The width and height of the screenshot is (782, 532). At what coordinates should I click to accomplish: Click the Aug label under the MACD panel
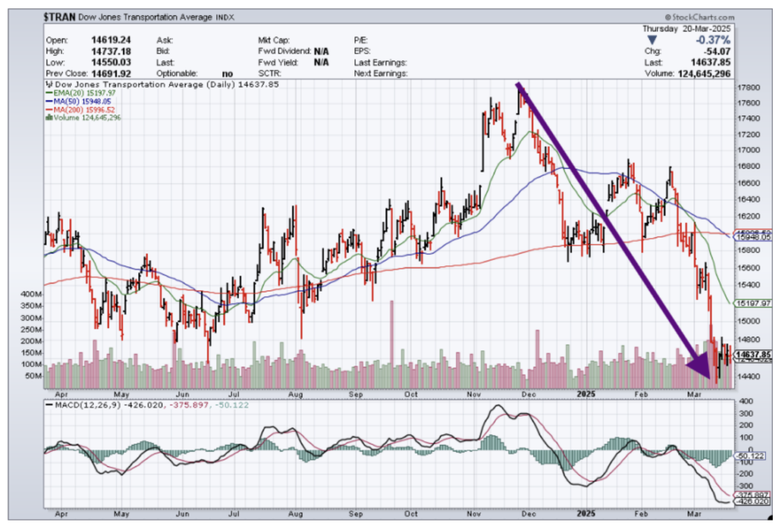296,514
